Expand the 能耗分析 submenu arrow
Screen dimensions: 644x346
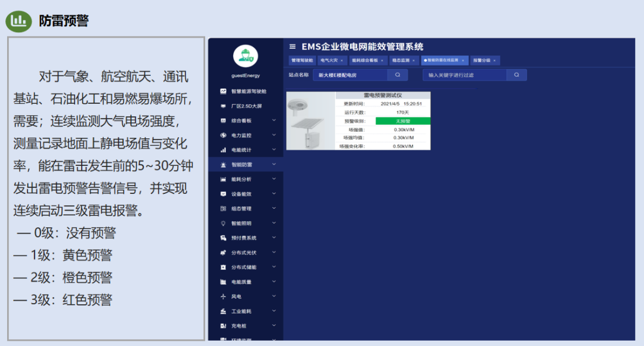click(x=274, y=179)
